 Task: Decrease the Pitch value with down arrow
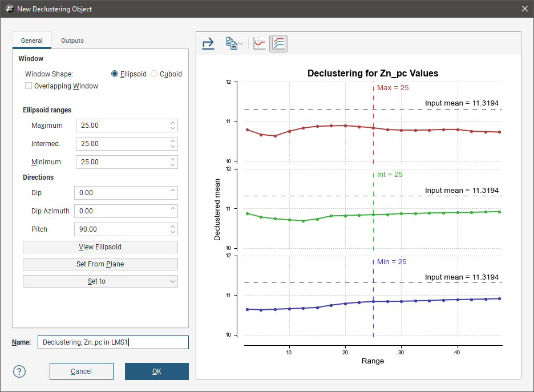(173, 232)
